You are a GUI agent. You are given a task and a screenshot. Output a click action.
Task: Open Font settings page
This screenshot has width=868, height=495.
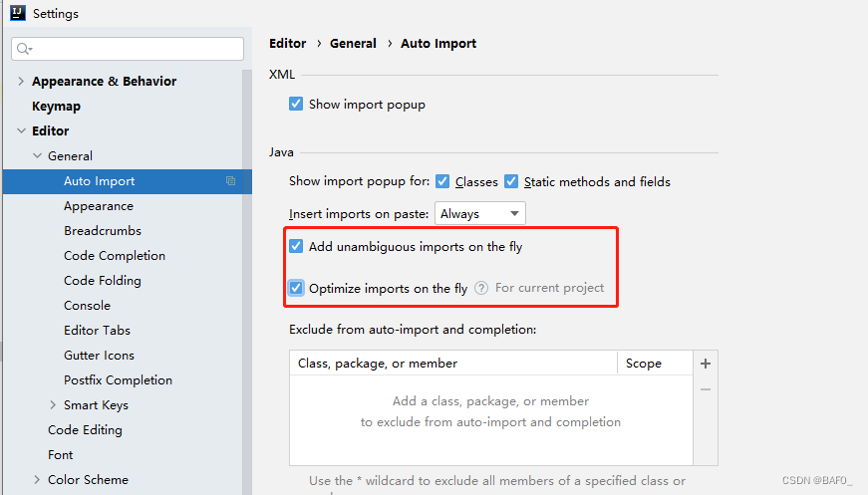coord(61,454)
